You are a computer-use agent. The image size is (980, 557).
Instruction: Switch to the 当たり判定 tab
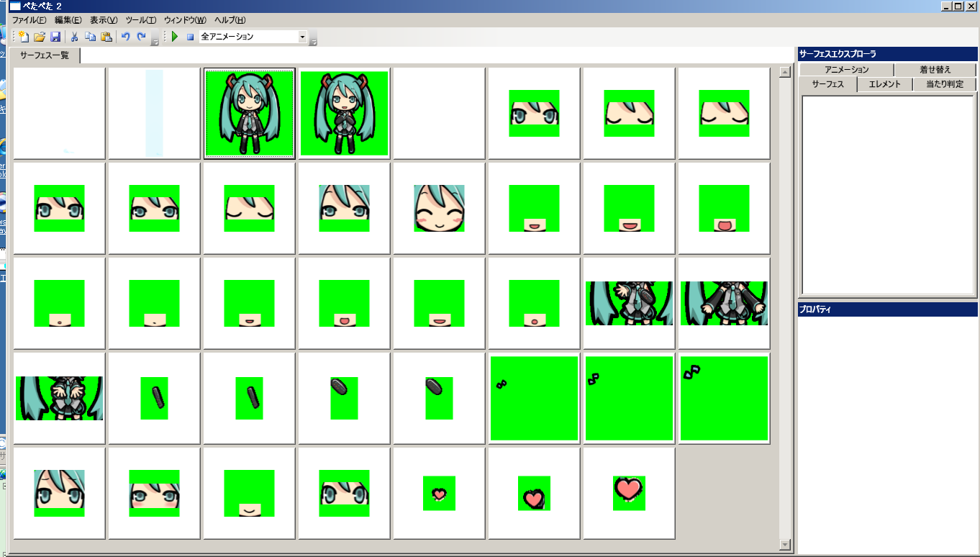coord(945,84)
